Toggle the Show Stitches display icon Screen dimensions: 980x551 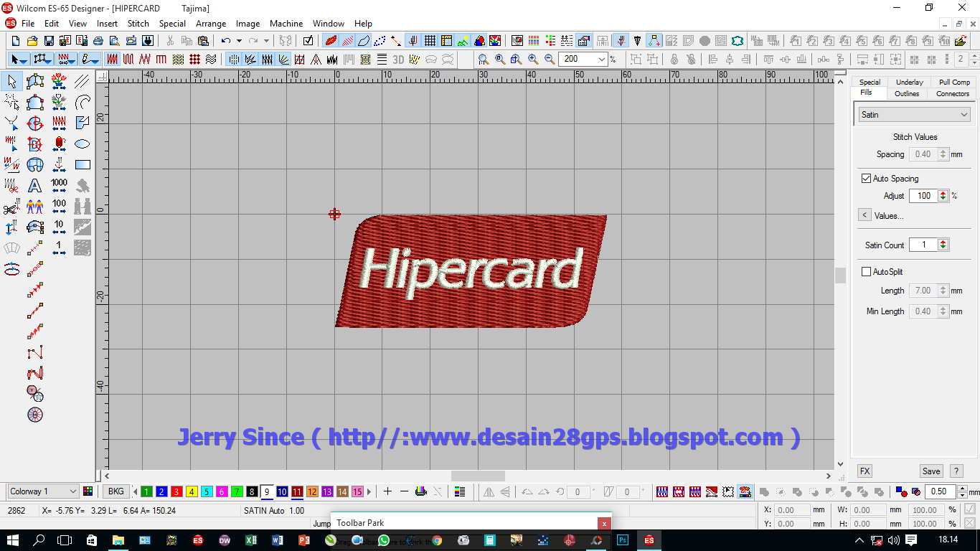click(347, 41)
